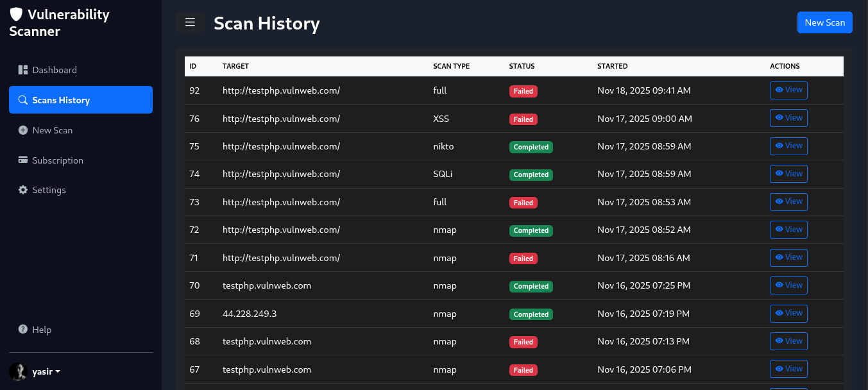Image resolution: width=868 pixels, height=390 pixels.
Task: Click the Settings gear icon
Action: (x=23, y=189)
